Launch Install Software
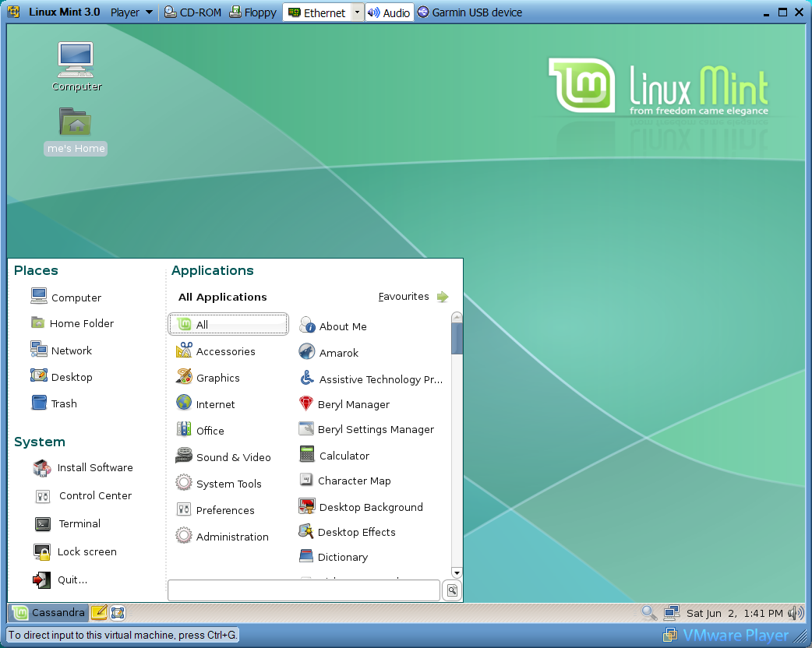 click(83, 467)
